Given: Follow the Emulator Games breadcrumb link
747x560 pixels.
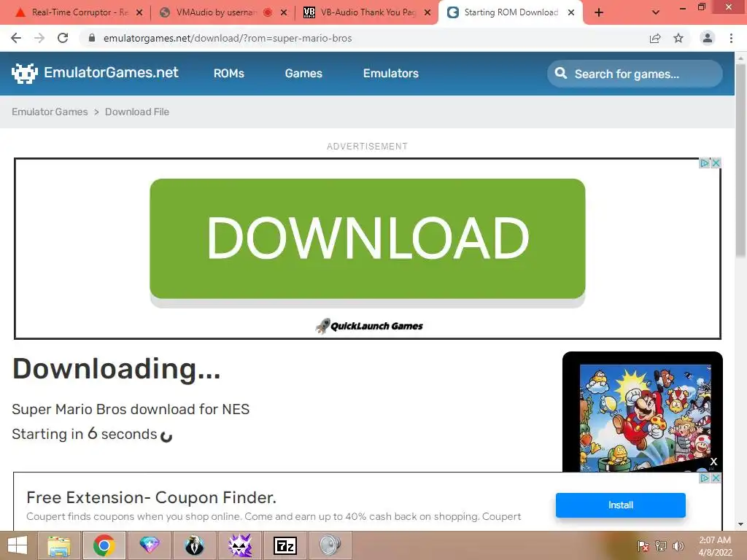Looking at the screenshot, I should (x=50, y=112).
